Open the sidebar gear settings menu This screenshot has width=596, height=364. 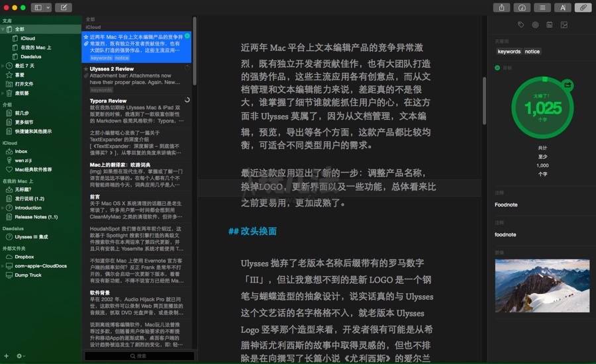[x=21, y=355]
